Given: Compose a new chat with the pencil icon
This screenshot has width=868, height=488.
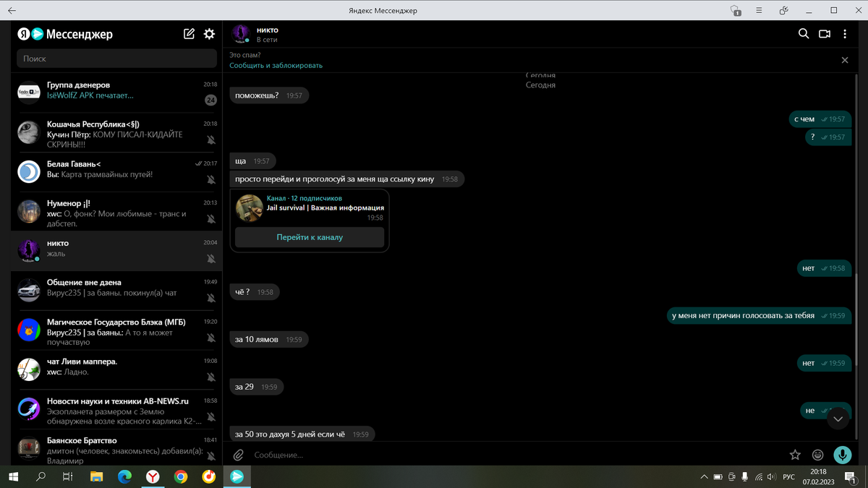Looking at the screenshot, I should (189, 33).
